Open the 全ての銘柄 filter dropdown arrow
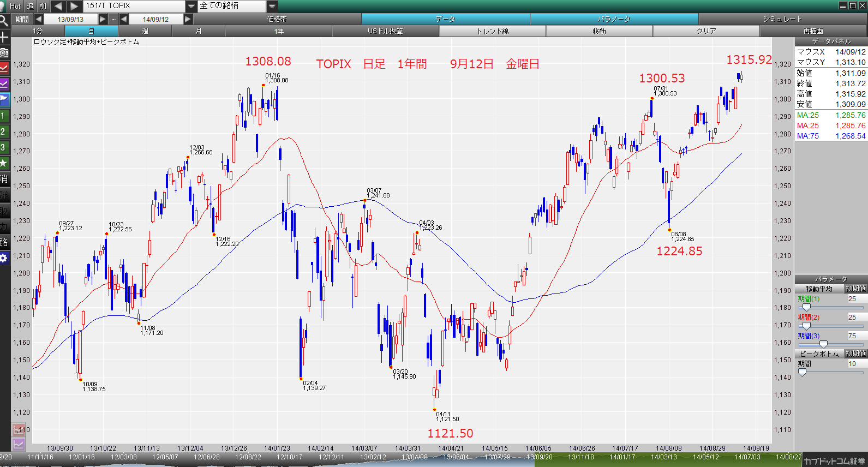Image resolution: width=868 pixels, height=467 pixels. tap(273, 6)
